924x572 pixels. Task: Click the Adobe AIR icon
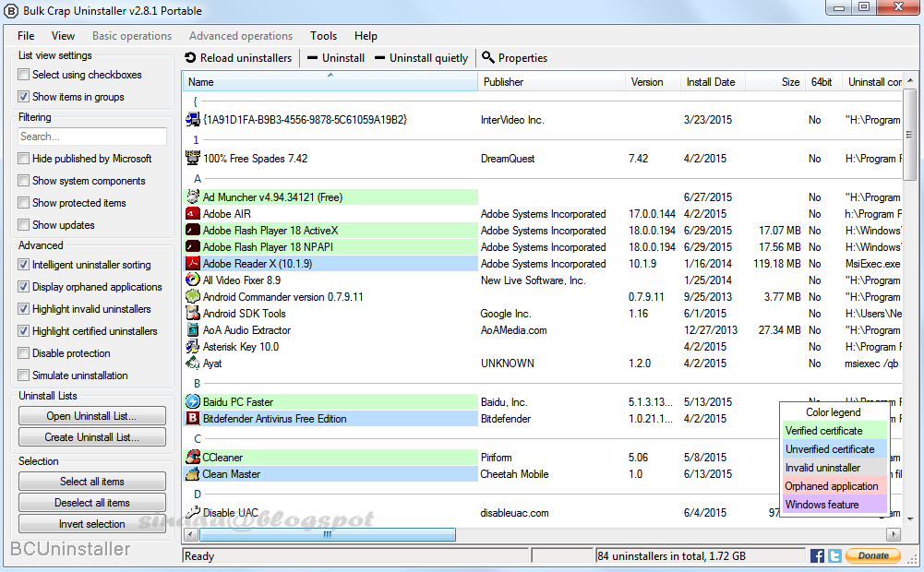click(x=193, y=213)
